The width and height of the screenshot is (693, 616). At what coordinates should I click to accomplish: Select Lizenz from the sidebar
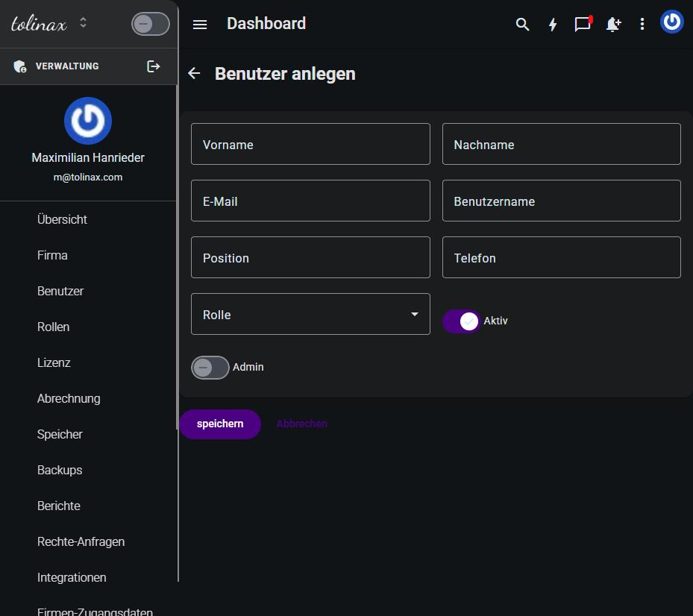coord(54,362)
